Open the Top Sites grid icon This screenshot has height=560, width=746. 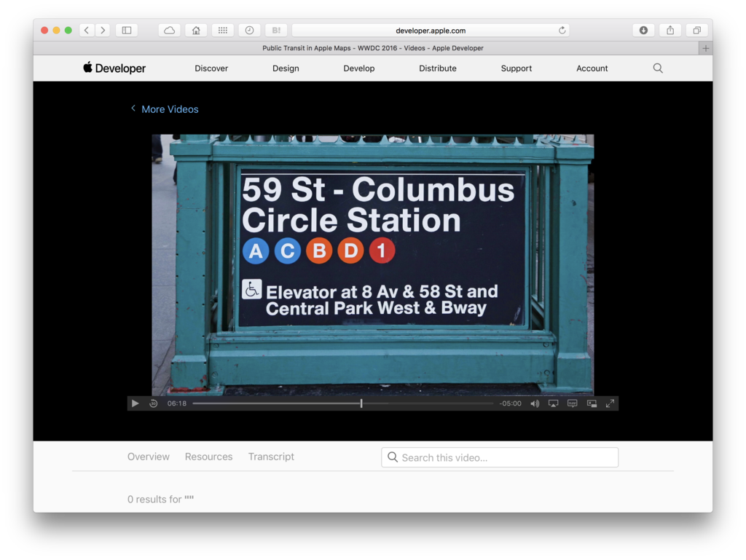pyautogui.click(x=223, y=31)
